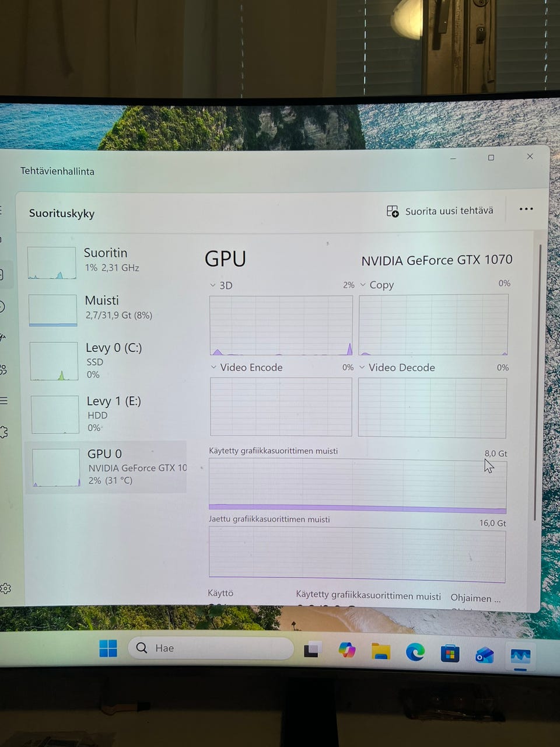Image resolution: width=560 pixels, height=747 pixels.
Task: Click the Jaettu grafiikkasuorittimen muisti label
Action: click(269, 519)
